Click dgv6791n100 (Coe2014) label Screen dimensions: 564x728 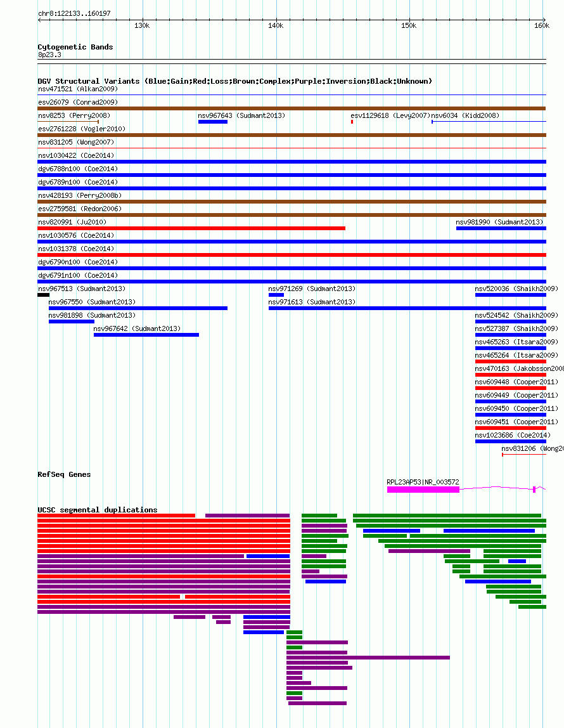78,275
